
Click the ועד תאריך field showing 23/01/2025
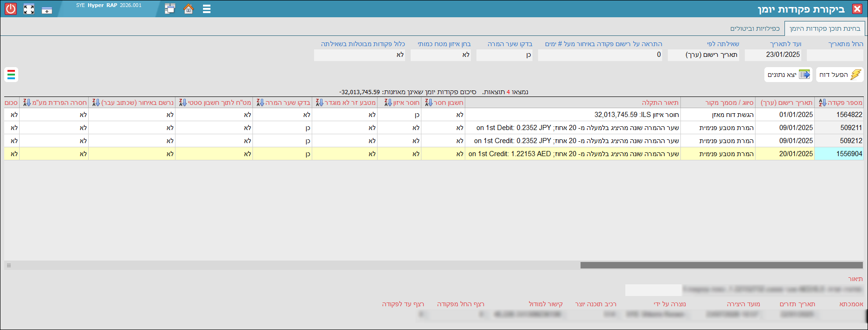(773, 55)
